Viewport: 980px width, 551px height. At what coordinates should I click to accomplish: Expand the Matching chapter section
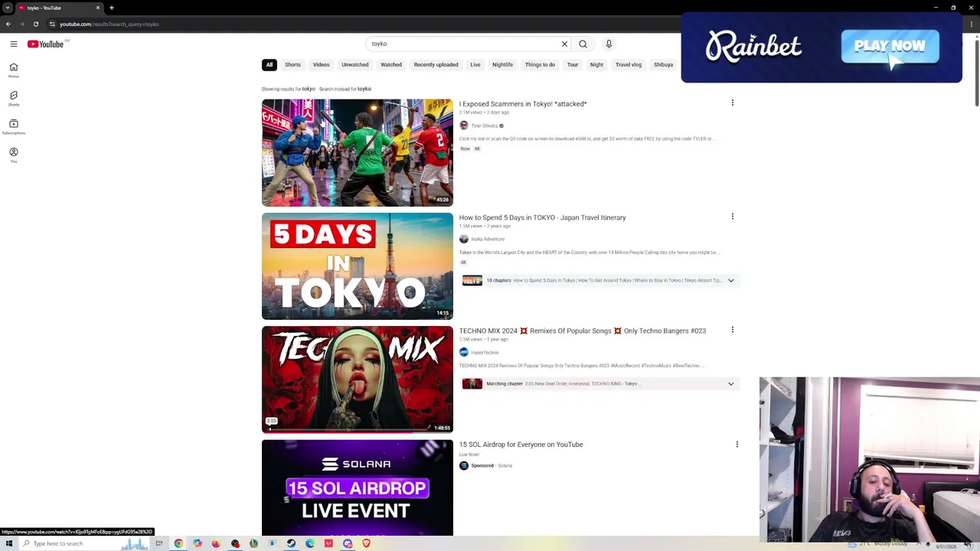pos(731,383)
